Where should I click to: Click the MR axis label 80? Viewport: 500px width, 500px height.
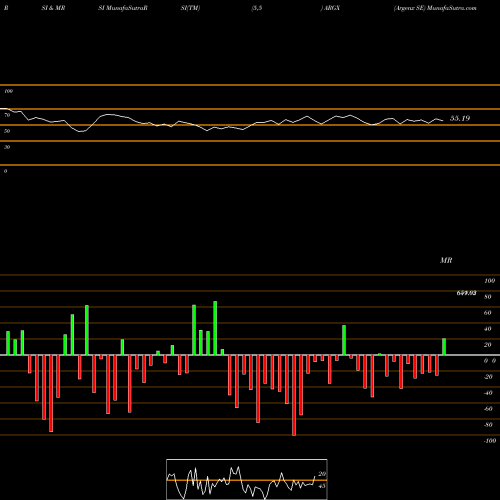(x=488, y=297)
